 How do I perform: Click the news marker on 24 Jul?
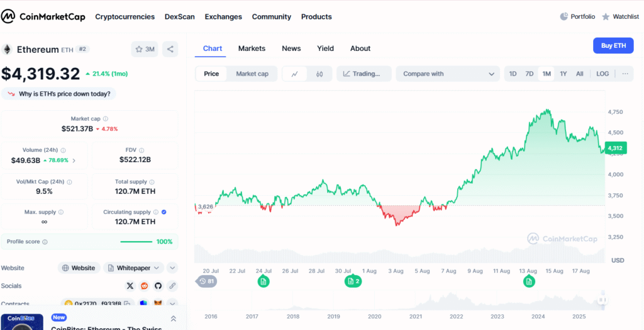coord(264,281)
